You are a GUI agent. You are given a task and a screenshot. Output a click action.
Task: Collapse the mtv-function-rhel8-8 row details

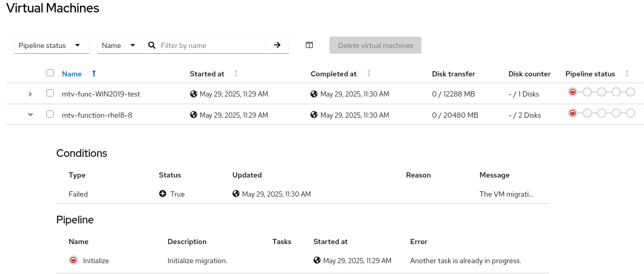(x=30, y=115)
